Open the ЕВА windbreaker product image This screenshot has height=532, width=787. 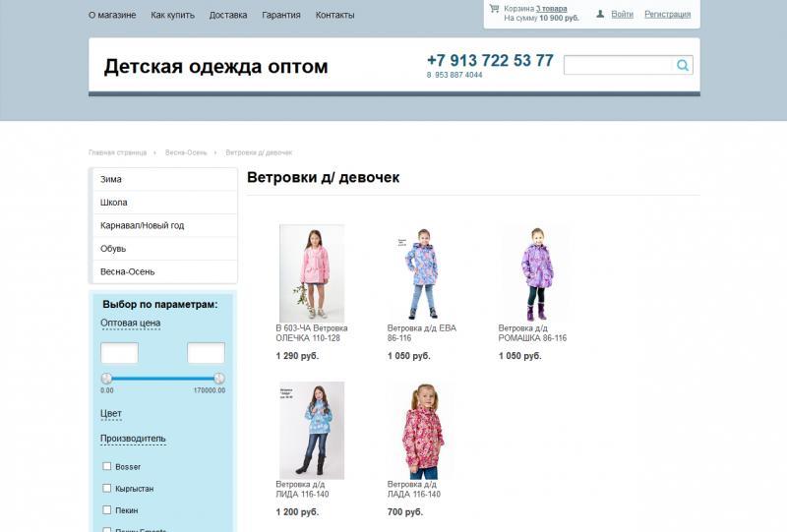[x=423, y=272]
